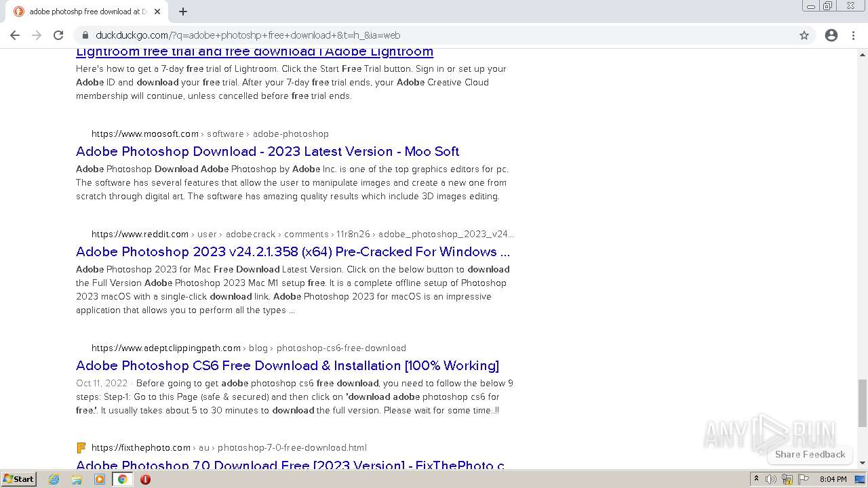
Task: Click the '5 to 30 minutes' snippet line
Action: (x=287, y=410)
